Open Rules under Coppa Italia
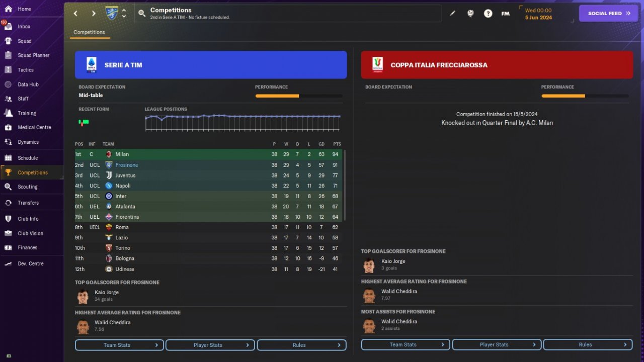644x362 pixels. 588,344
